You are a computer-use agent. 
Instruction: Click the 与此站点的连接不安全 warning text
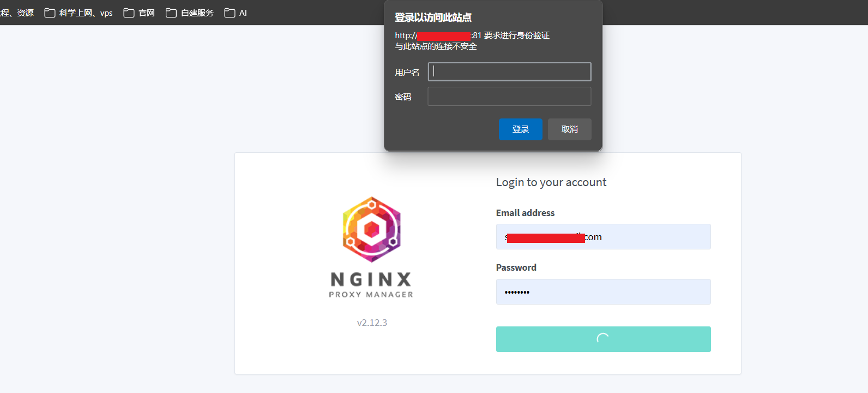[x=436, y=46]
